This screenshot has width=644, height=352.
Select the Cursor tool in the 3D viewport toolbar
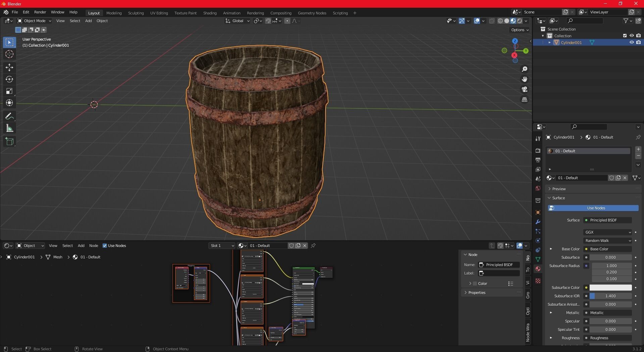pyautogui.click(x=9, y=54)
